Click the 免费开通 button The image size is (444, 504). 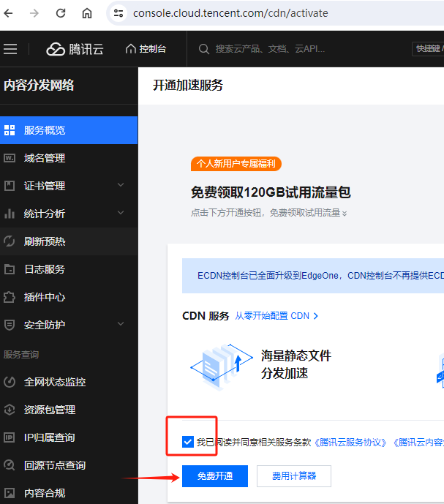tap(215, 476)
